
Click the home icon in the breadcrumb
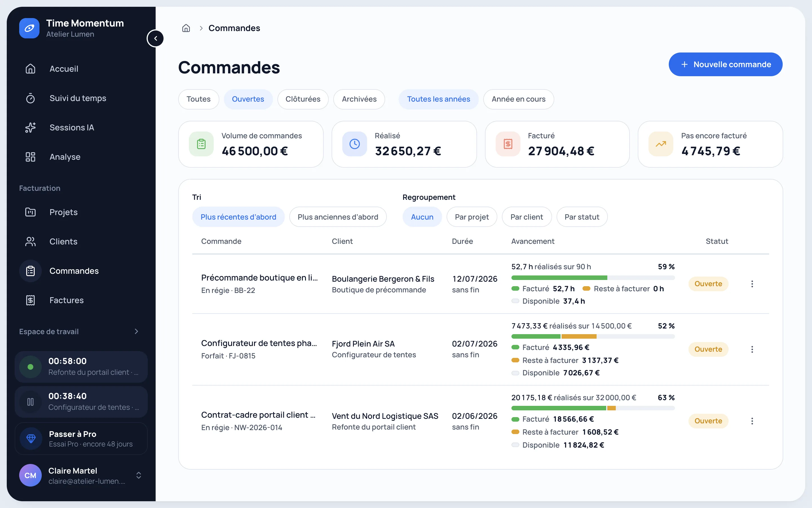pyautogui.click(x=186, y=28)
